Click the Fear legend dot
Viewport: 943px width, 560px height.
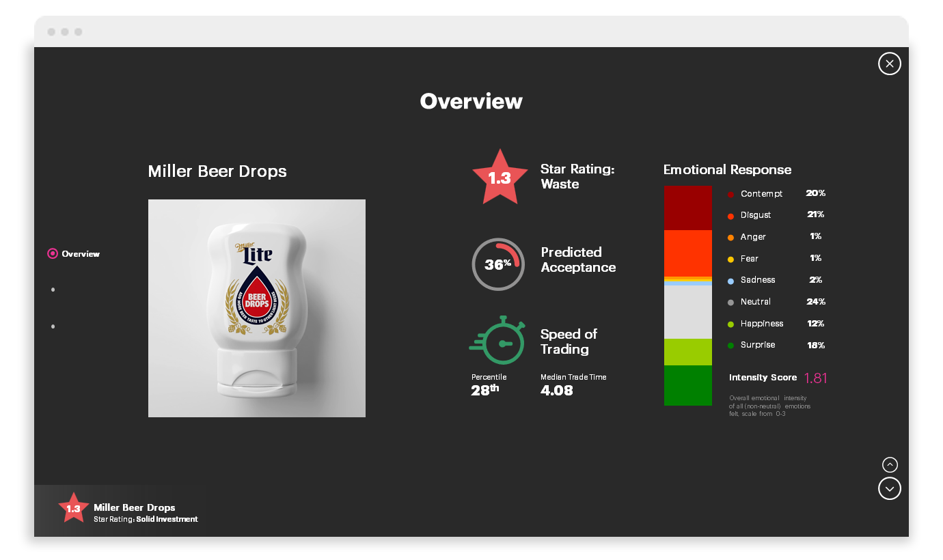(x=730, y=259)
